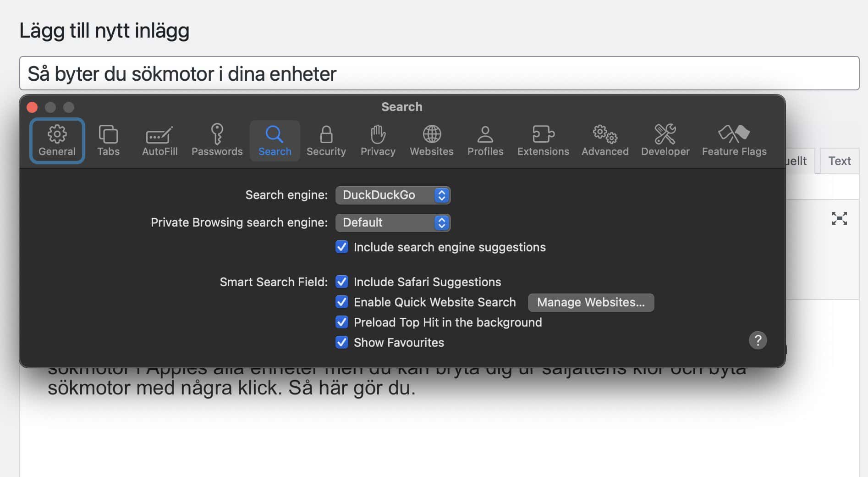Image resolution: width=868 pixels, height=477 pixels.
Task: Open the Security preferences pane
Action: click(x=326, y=141)
